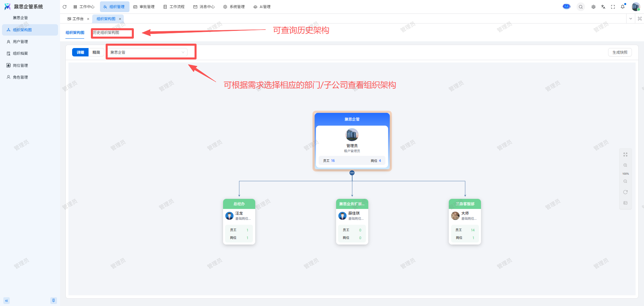Zoom in on the org chart
Viewport: 644px width, 306px height.
tap(625, 165)
